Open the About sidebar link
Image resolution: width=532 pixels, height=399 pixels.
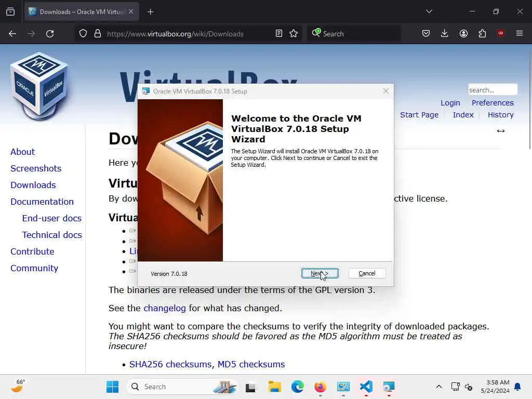click(x=22, y=152)
